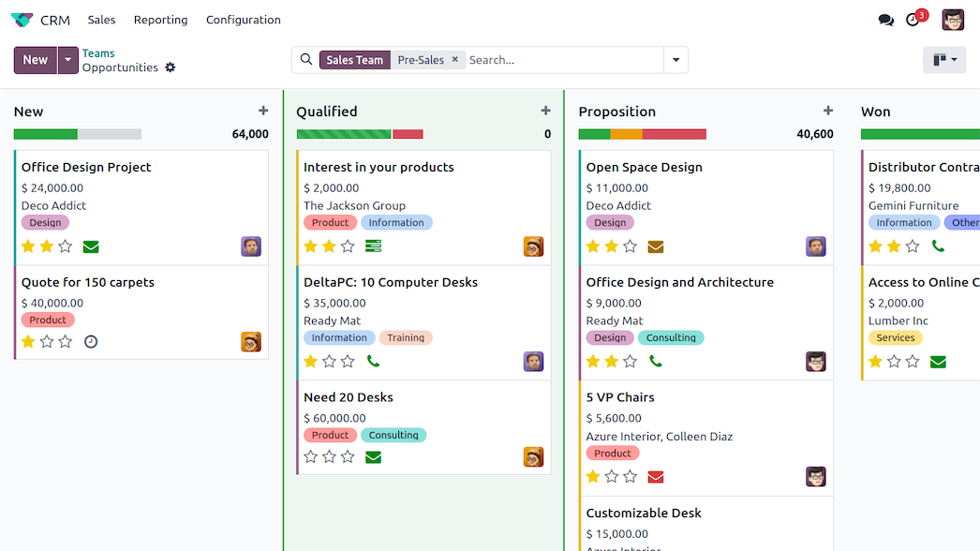The image size is (980, 551).
Task: Click phone icon on Office Design and Architecture
Action: 656,362
